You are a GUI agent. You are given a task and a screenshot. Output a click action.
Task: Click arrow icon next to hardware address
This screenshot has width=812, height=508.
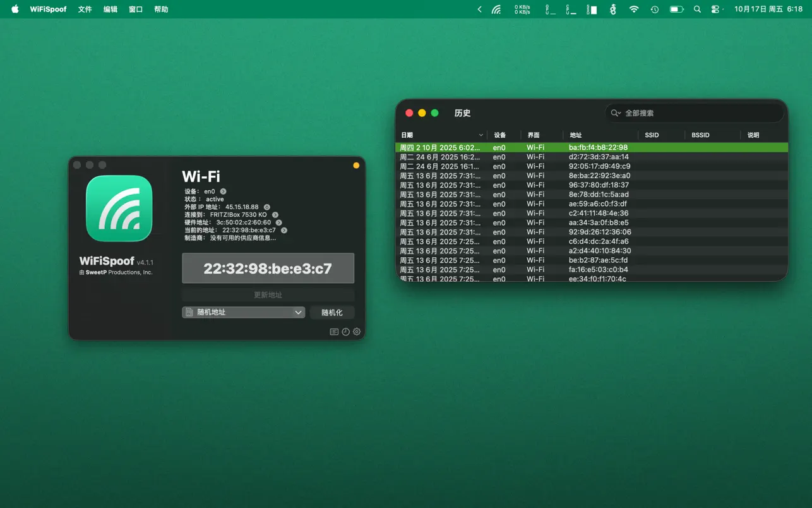point(279,222)
